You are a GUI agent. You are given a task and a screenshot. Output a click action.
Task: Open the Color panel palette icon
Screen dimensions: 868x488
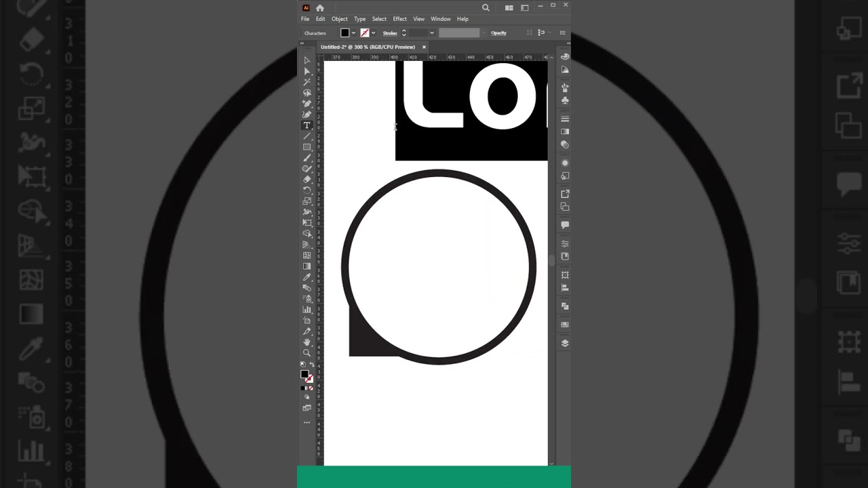click(565, 57)
